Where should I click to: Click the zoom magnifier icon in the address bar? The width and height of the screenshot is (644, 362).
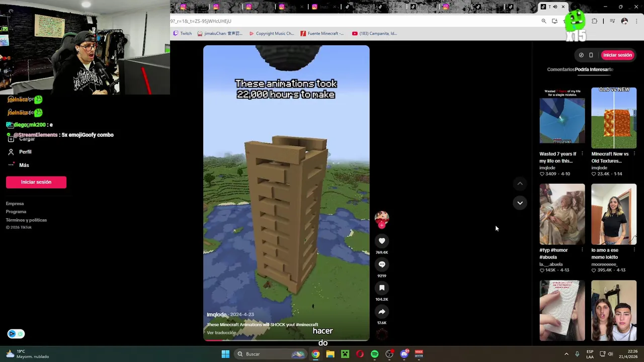544,21
